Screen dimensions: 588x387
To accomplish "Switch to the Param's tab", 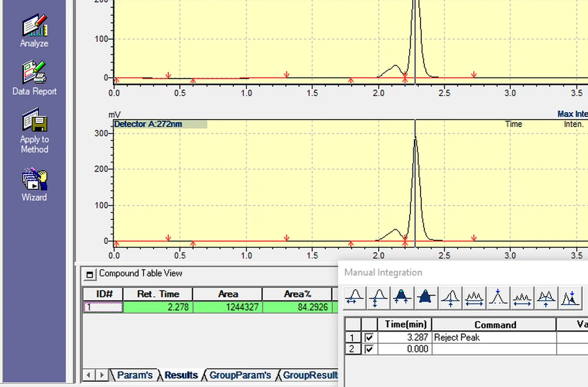I will coord(135,375).
